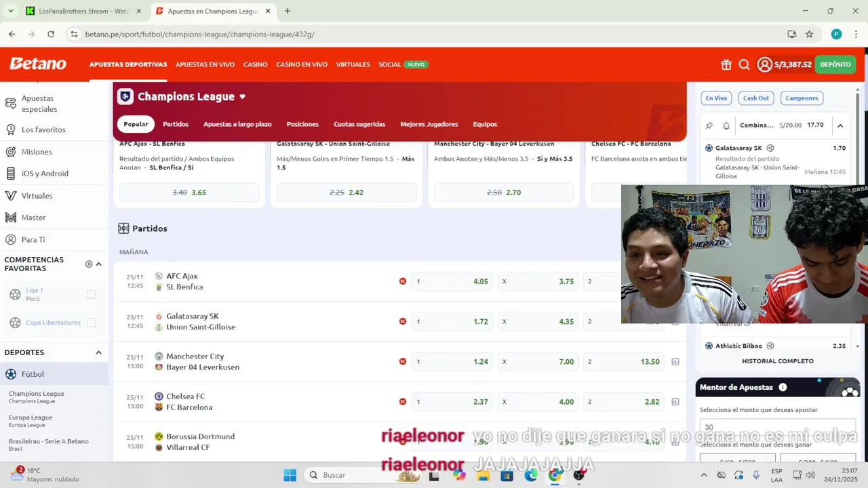Click the Betano logo
This screenshot has width=868, height=488.
tap(38, 64)
